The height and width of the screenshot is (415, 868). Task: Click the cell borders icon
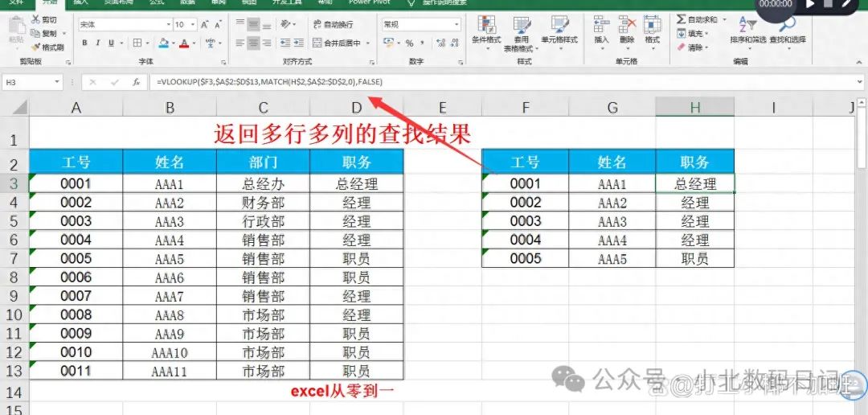(x=137, y=43)
